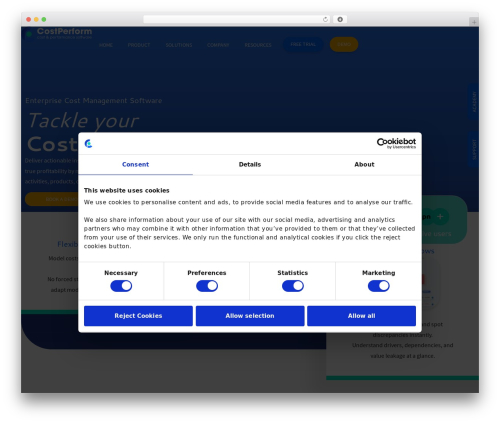Open the SUPPORT side tab

[x=474, y=149]
